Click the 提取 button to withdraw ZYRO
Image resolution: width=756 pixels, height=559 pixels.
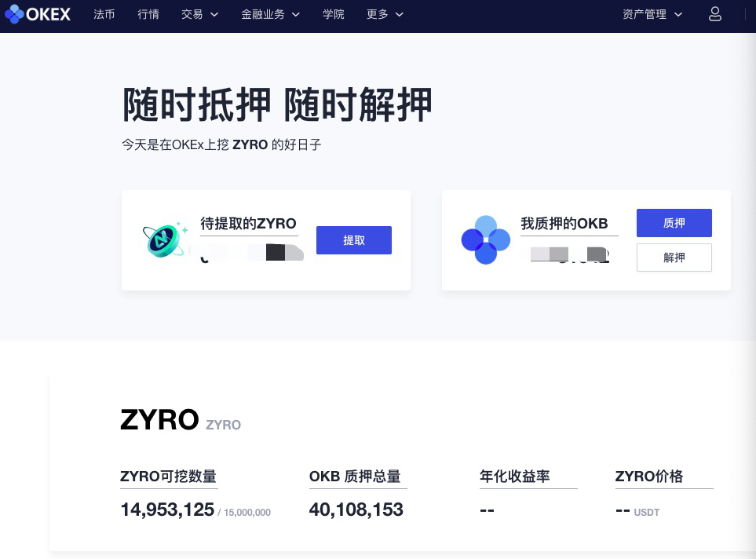[354, 240]
